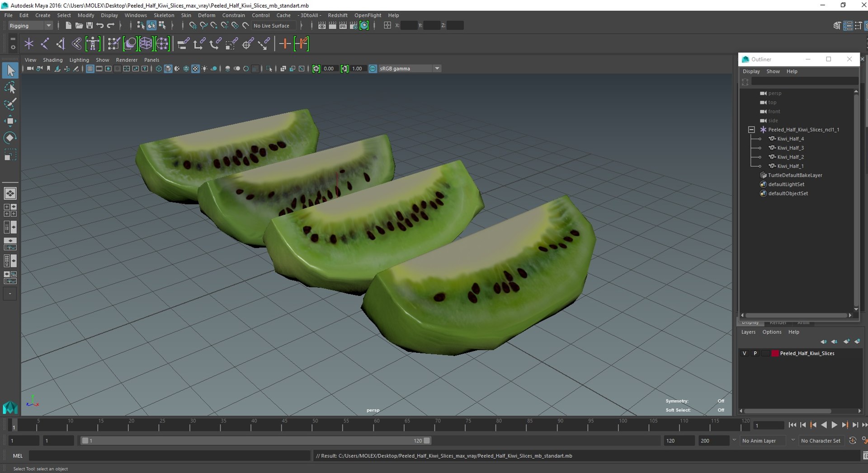Toggle visibility V of Peeled_Half_Kiwi_Slices layer
Viewport: 868px width, 473px height.
point(745,353)
